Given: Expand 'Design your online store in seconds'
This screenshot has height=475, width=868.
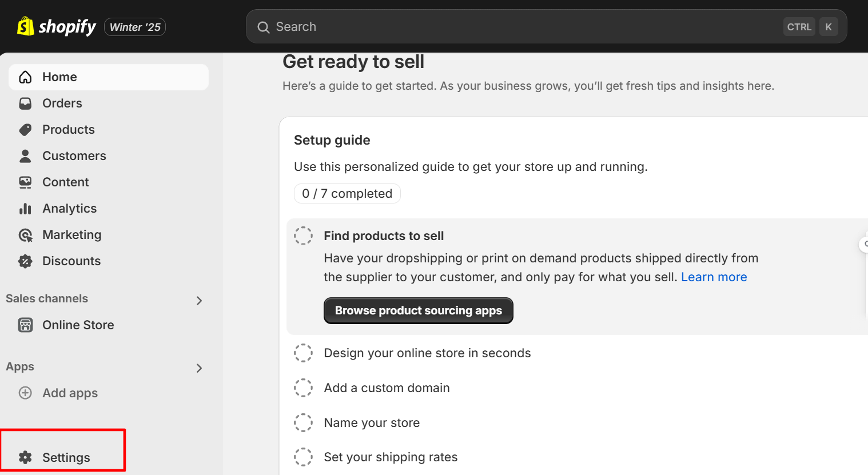Looking at the screenshot, I should point(427,353).
